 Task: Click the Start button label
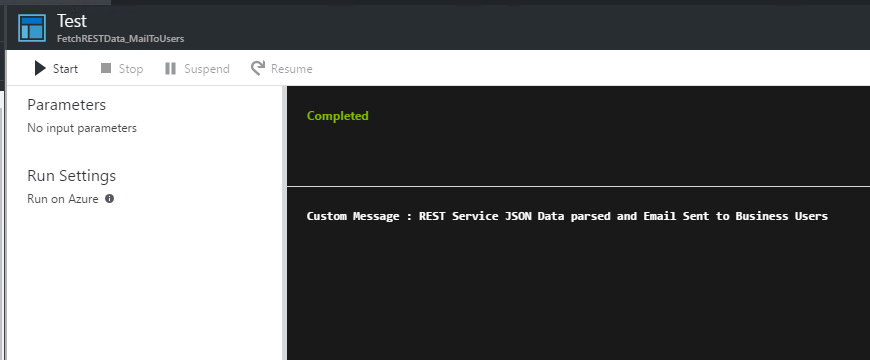(65, 69)
